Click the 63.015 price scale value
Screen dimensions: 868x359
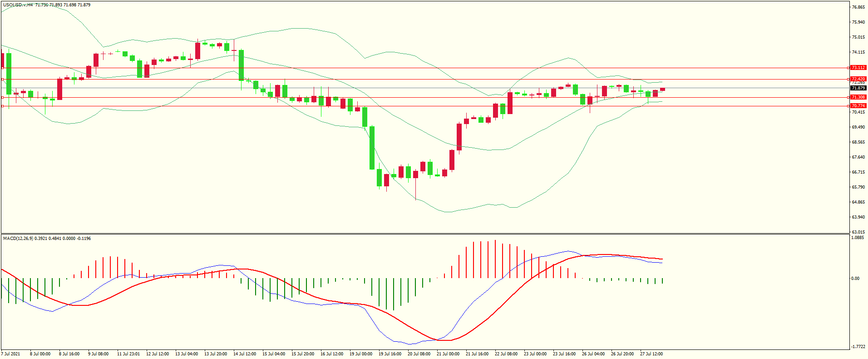tap(858, 232)
